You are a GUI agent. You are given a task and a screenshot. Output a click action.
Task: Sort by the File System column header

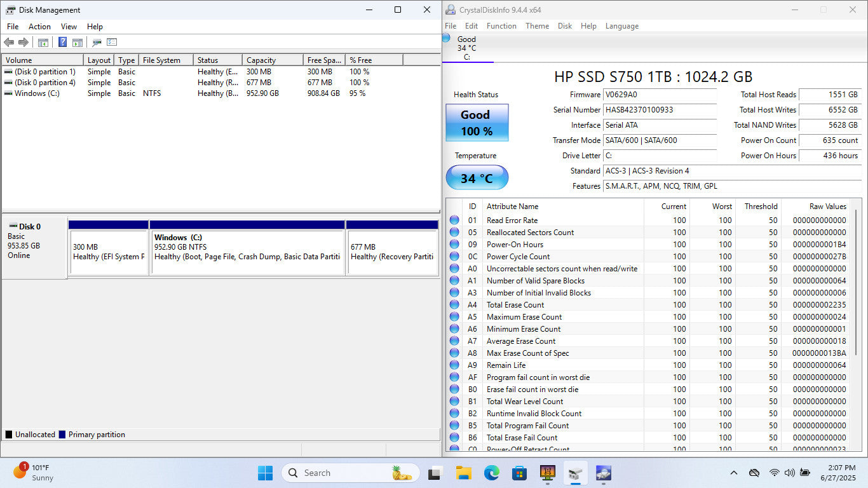tap(166, 60)
